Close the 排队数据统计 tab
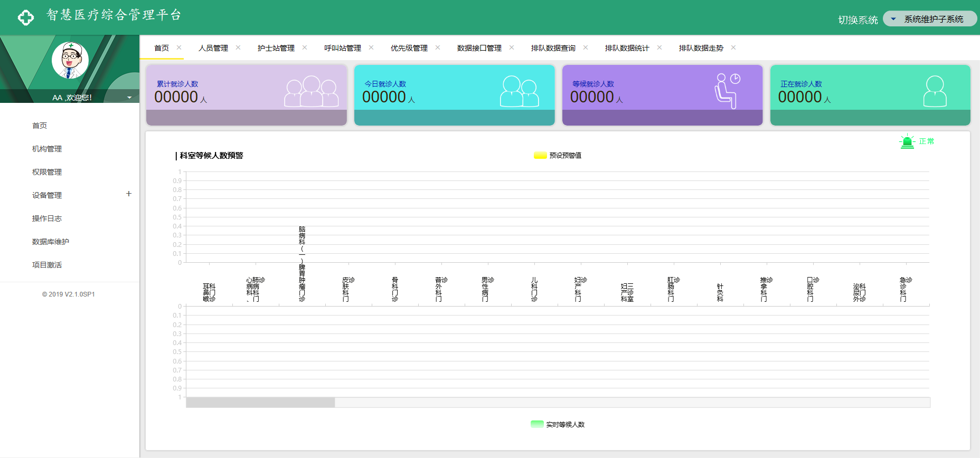980x458 pixels. pos(659,47)
